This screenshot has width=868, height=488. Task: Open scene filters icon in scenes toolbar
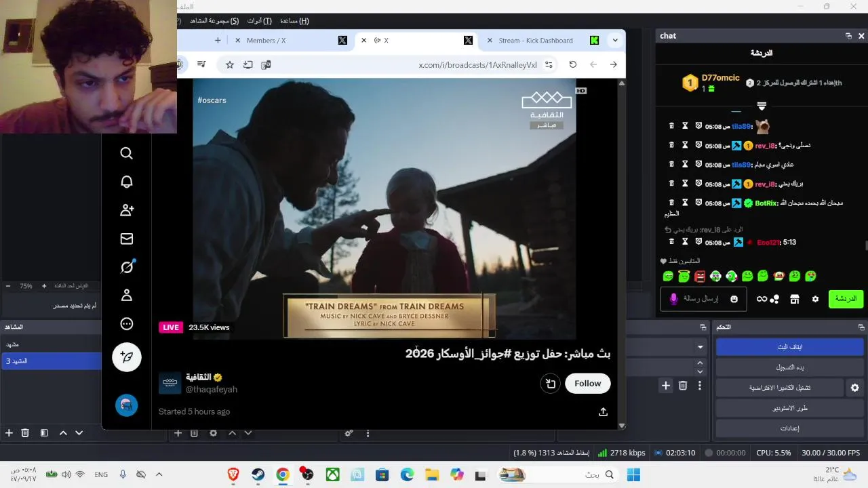(x=44, y=432)
